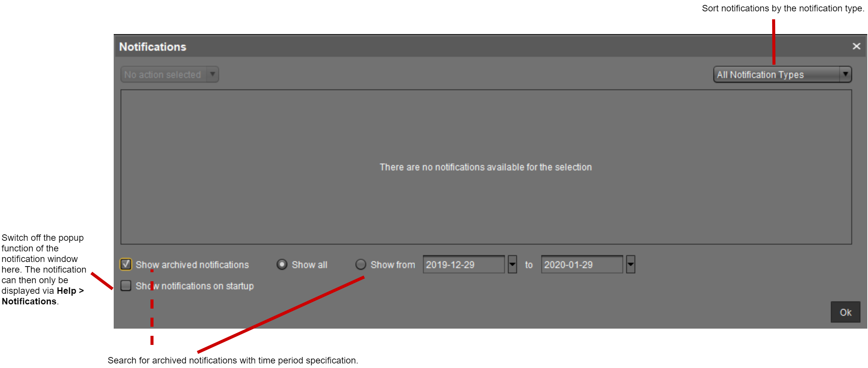Click the 'Show from' label text
868x368 pixels.
coord(393,265)
